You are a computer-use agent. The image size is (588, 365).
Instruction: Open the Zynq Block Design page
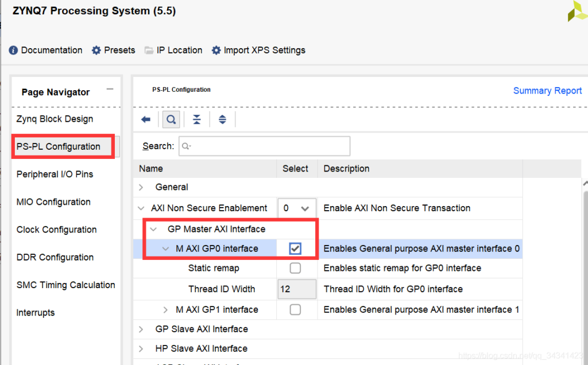point(55,119)
